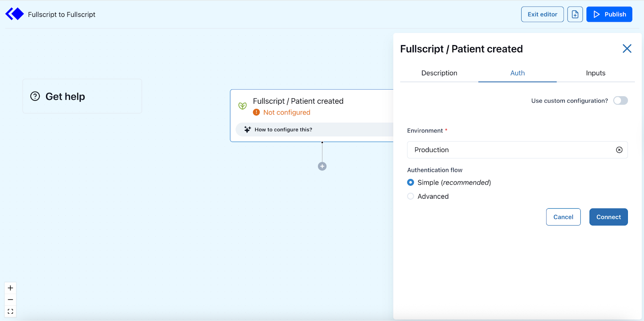Clear the Production environment value
The width and height of the screenshot is (644, 321).
(x=619, y=150)
